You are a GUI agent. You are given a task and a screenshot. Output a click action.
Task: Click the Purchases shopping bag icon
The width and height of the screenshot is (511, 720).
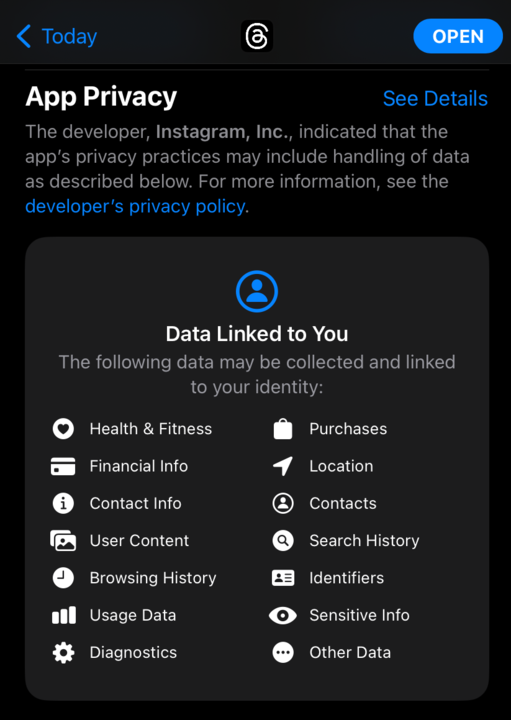click(283, 429)
